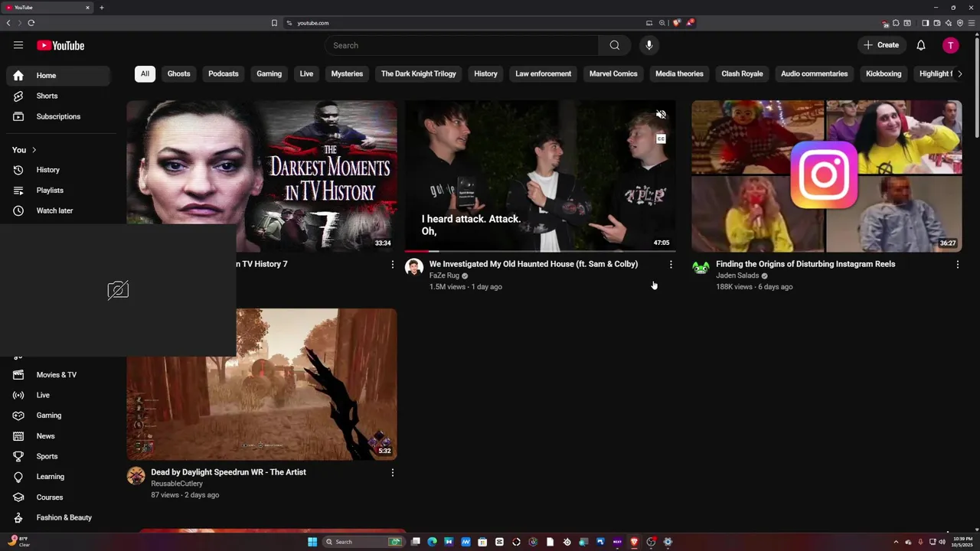Open History in the left sidebar

tap(58, 170)
